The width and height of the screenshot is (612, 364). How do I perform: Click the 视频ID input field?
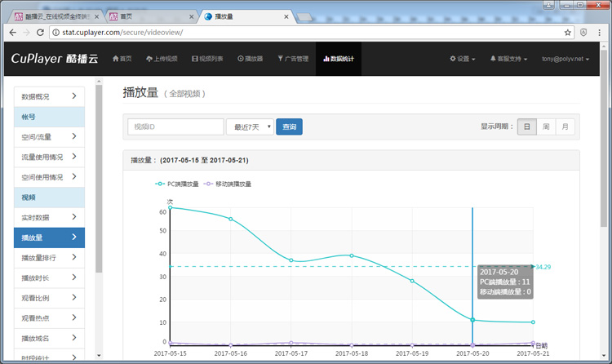175,127
